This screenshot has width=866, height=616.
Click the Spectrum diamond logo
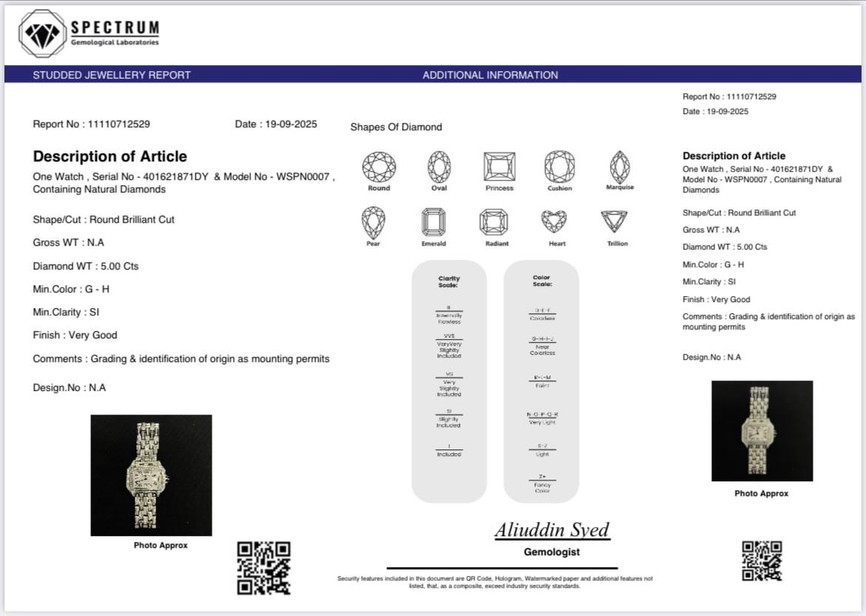(42, 33)
